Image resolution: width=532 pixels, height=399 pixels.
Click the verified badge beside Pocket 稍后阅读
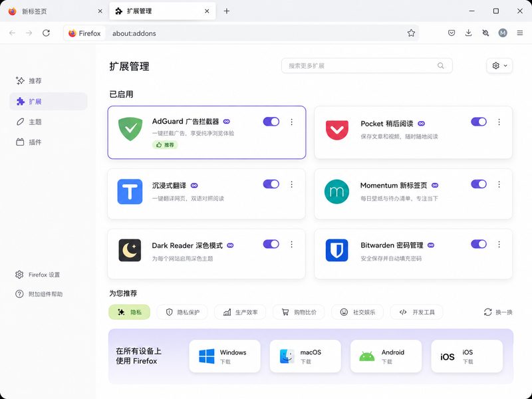421,124
